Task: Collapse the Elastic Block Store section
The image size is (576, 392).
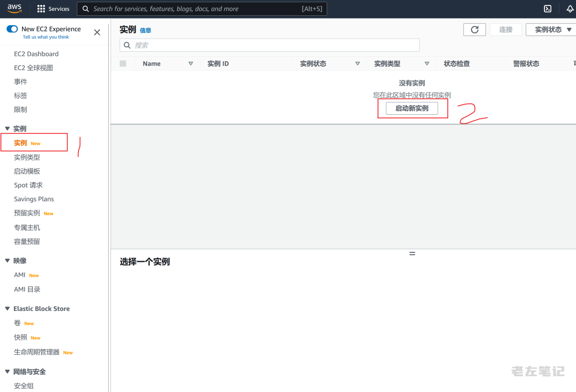Action: pos(7,309)
